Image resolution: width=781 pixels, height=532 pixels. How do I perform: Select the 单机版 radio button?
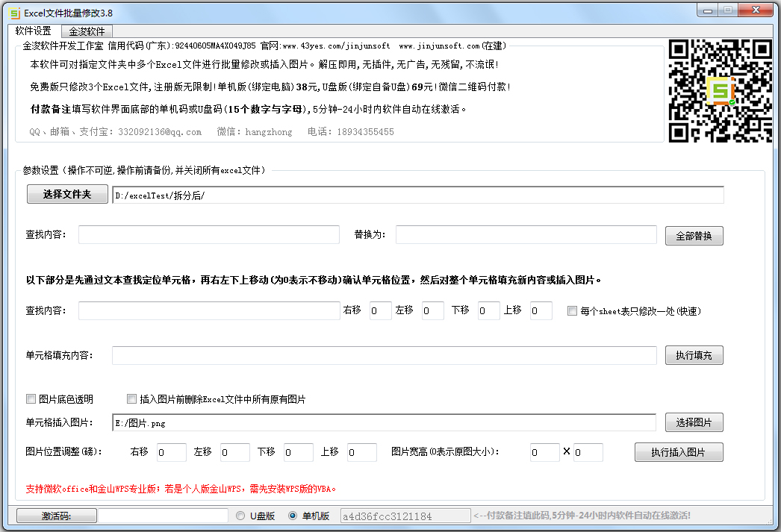(293, 516)
